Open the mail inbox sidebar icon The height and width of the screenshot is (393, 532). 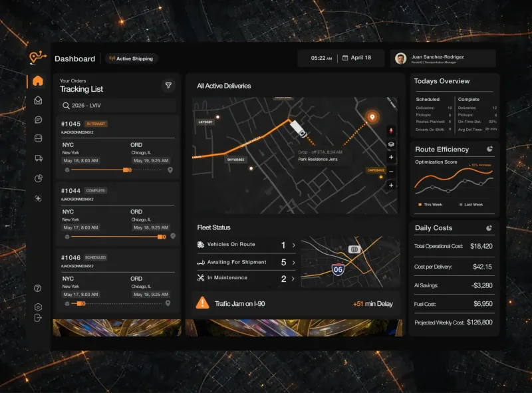38,100
